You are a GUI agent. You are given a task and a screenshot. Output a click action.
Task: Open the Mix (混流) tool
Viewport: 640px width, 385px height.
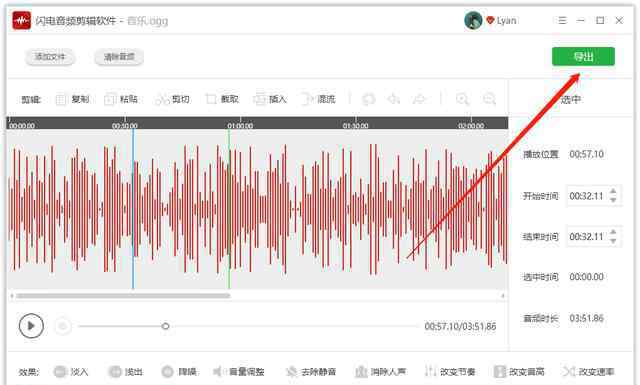coord(318,99)
